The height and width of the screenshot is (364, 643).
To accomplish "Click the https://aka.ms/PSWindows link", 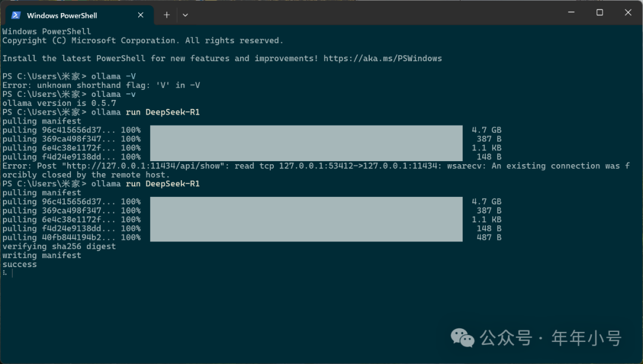I will click(x=383, y=58).
